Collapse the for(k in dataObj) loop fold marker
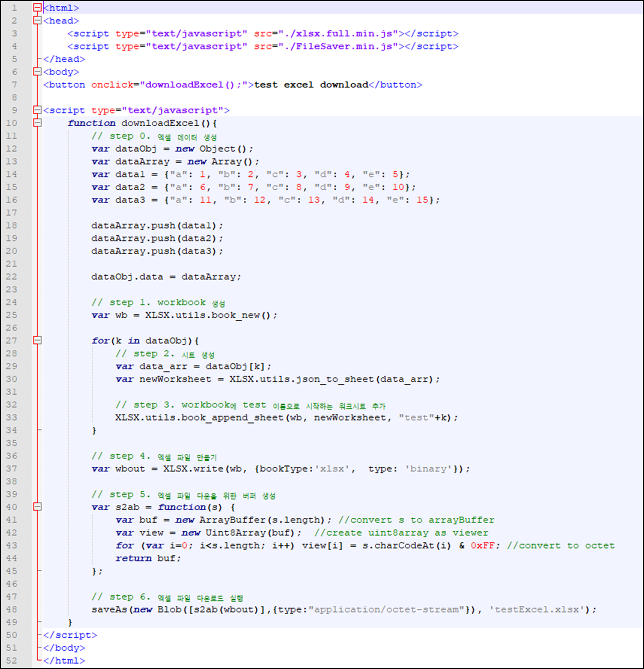The width and height of the screenshot is (644, 669). tap(38, 341)
